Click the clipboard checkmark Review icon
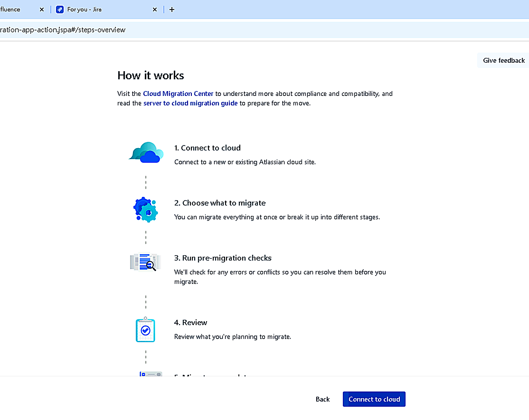 coord(145,330)
